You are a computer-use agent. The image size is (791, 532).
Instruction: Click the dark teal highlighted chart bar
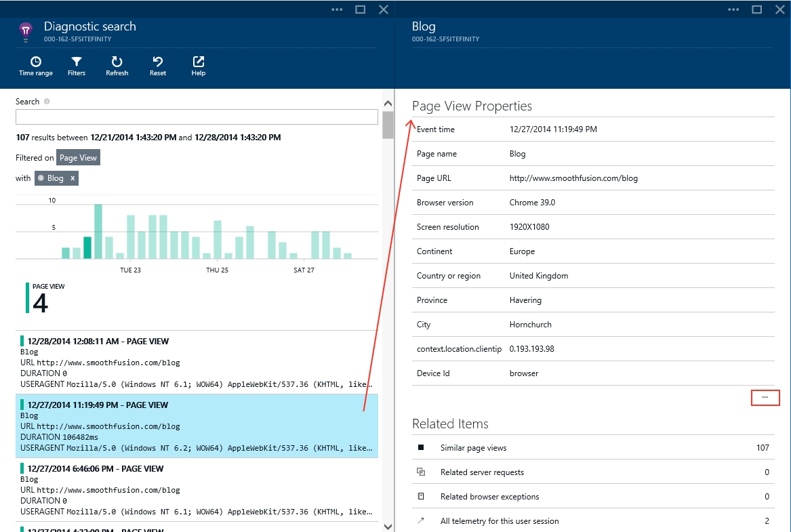point(87,247)
